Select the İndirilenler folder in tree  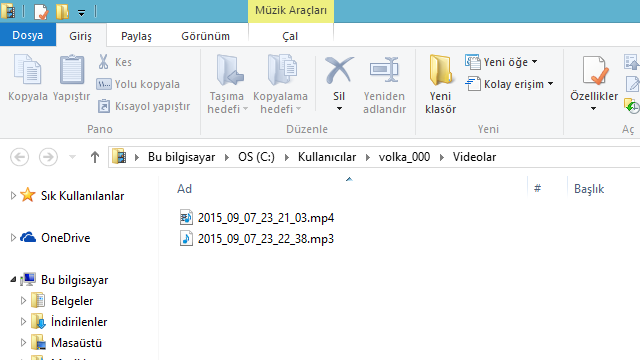tap(79, 322)
